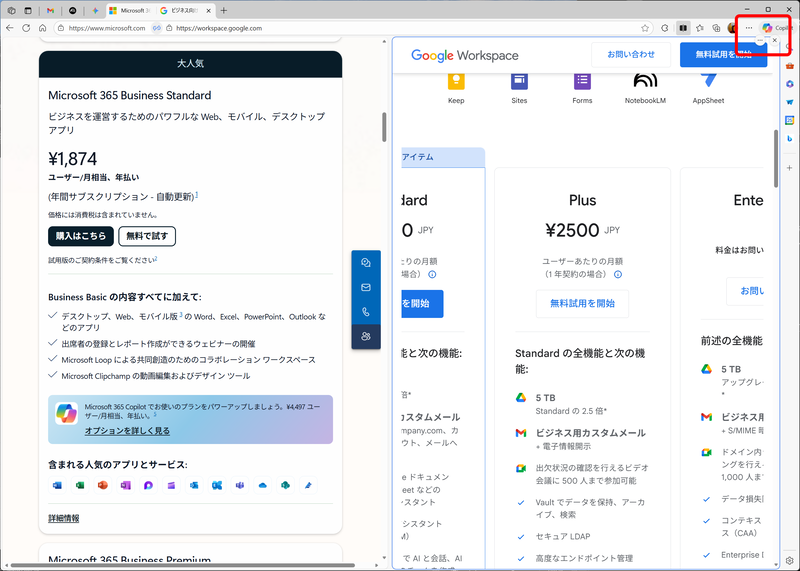Open the browser profile avatar
This screenshot has height=571, width=800.
pos(733,28)
